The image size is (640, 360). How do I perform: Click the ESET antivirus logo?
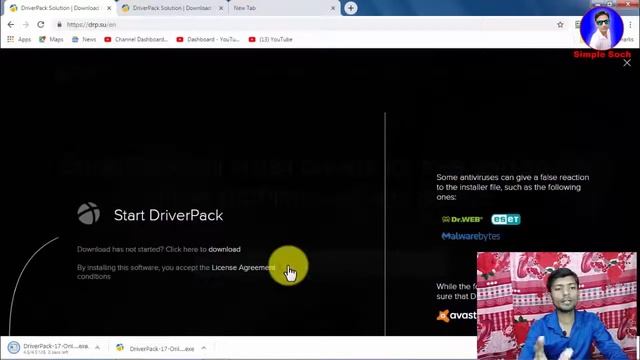[x=506, y=219]
